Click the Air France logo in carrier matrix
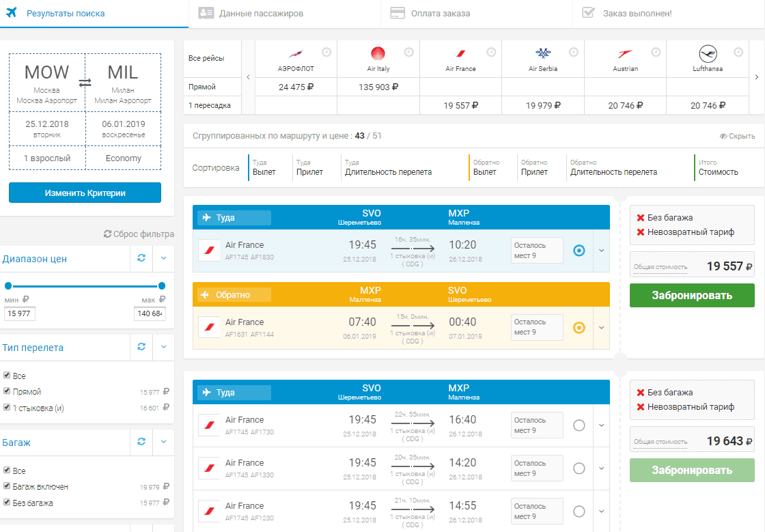The height and width of the screenshot is (532, 765). 460,53
